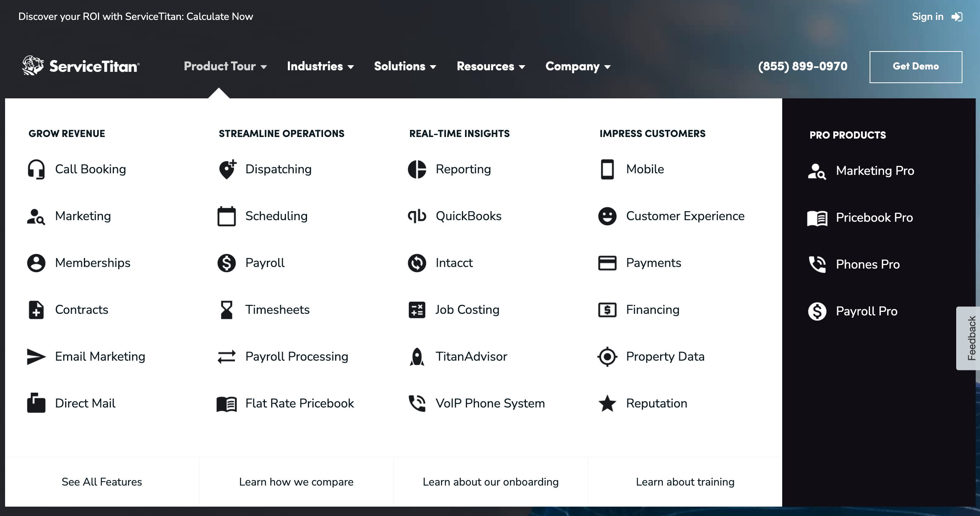Select the Job Costing menu item
The image size is (980, 516).
point(467,310)
